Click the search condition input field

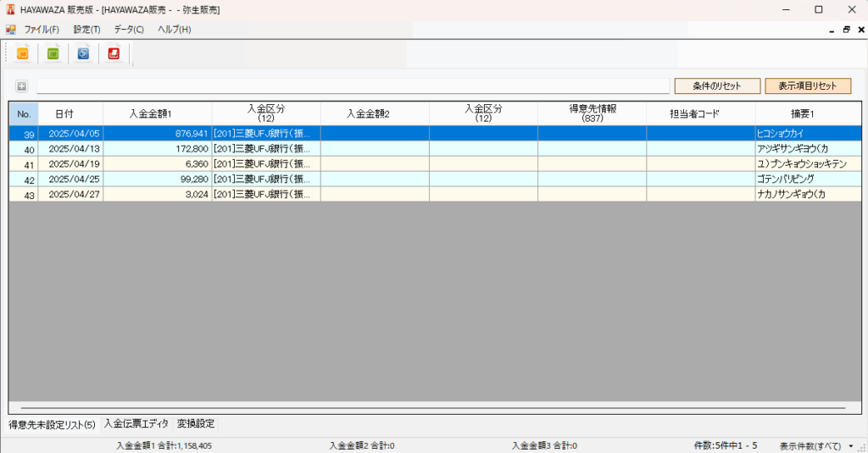click(x=352, y=86)
